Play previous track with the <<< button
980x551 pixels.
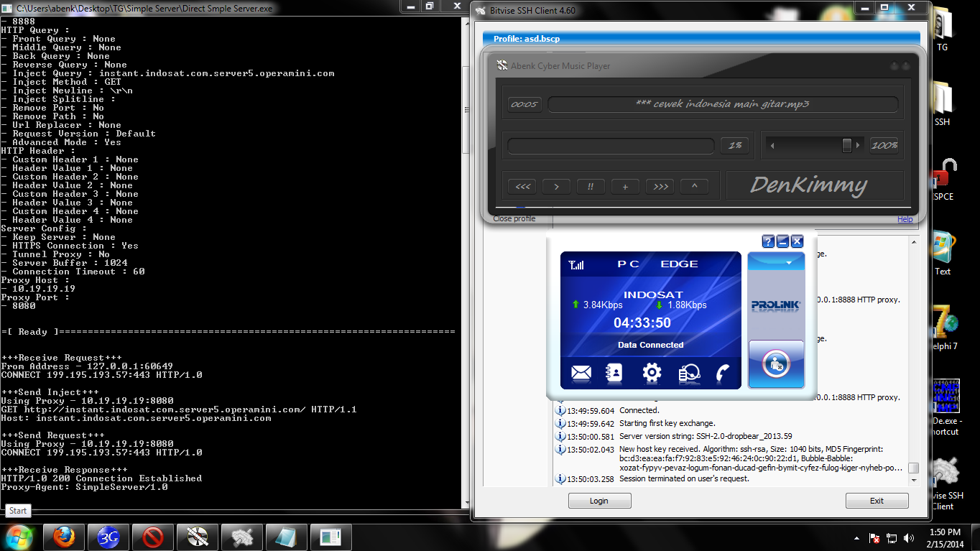522,187
